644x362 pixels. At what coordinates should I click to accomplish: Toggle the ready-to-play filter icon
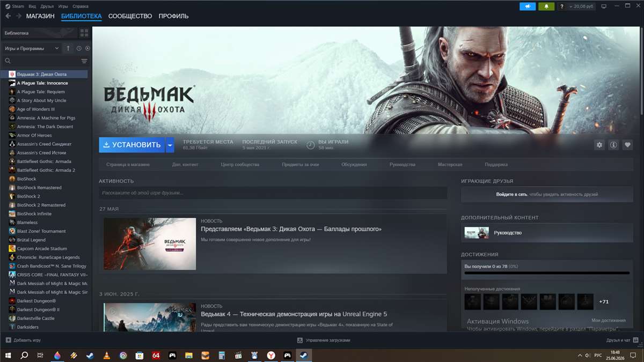[x=87, y=48]
